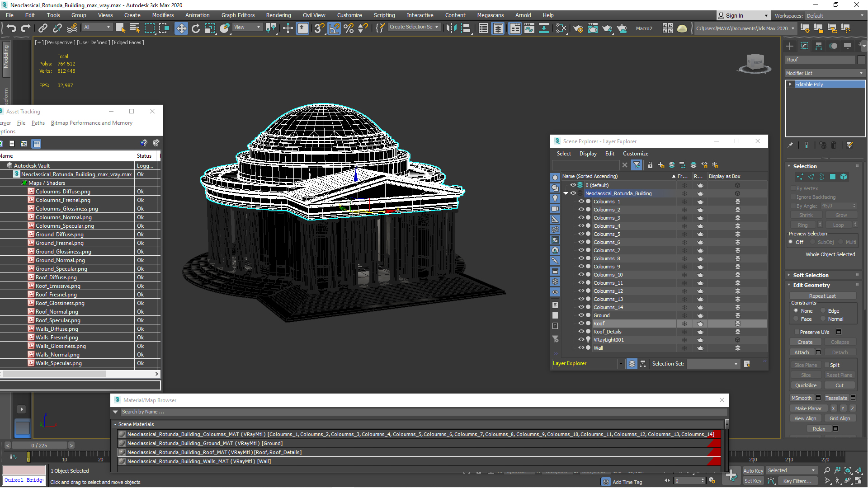Toggle visibility of the Wall object
The image size is (868, 488).
pyautogui.click(x=581, y=348)
